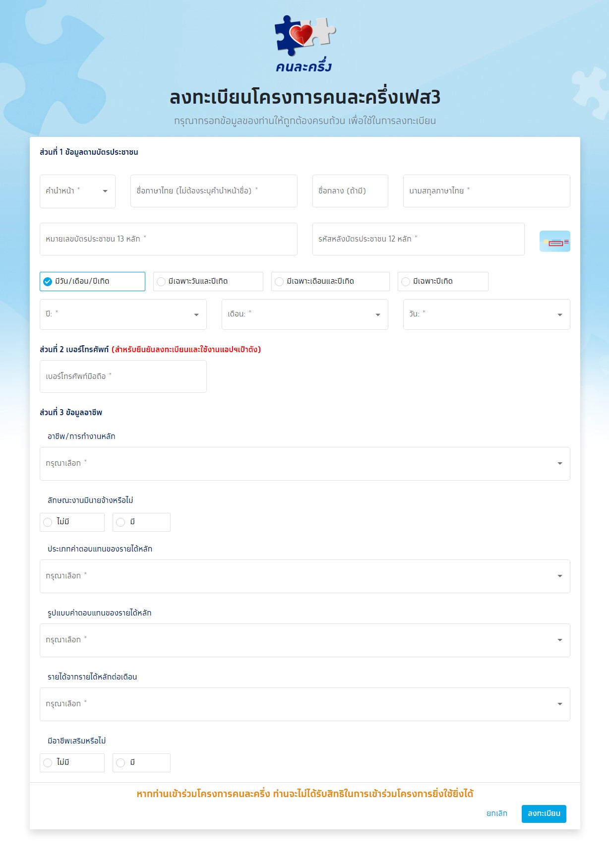The width and height of the screenshot is (609, 868).
Task: Click the ยกเลิก (cancel) link
Action: click(x=496, y=813)
